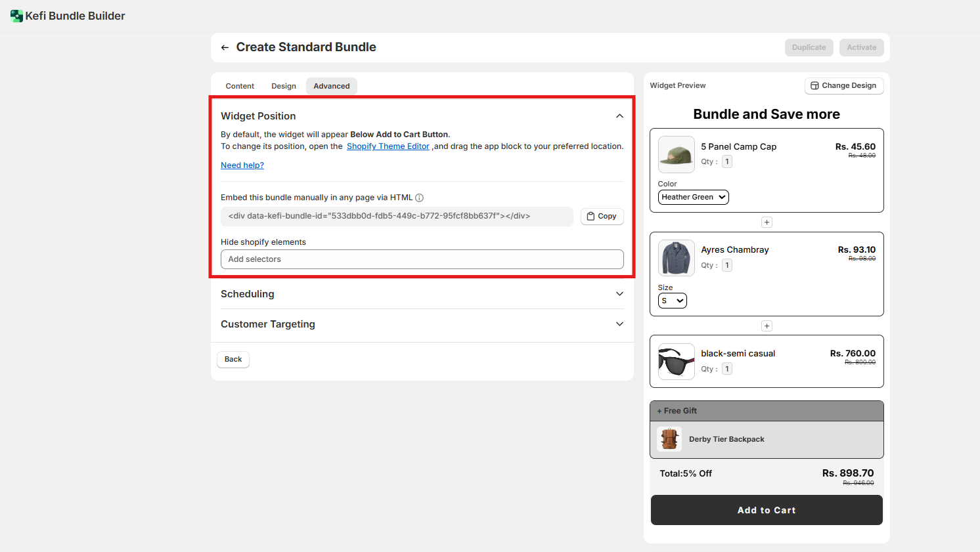Screen dimensions: 980x552
Task: Expand the Scheduling section
Action: click(x=619, y=294)
